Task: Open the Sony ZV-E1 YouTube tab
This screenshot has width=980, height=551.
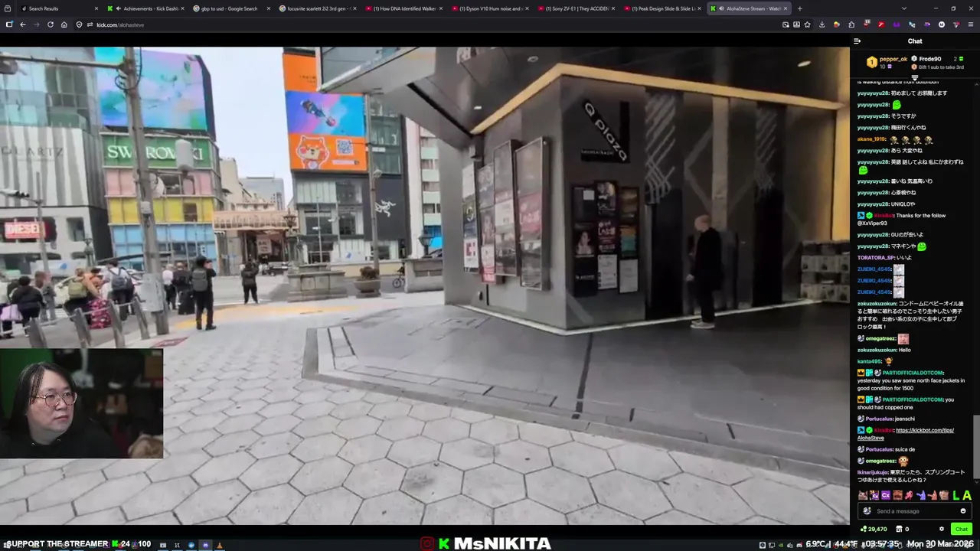Action: pos(574,8)
